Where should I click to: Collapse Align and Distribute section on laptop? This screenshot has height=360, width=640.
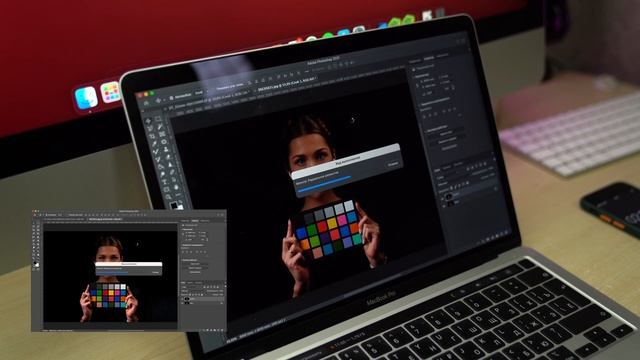[x=419, y=104]
